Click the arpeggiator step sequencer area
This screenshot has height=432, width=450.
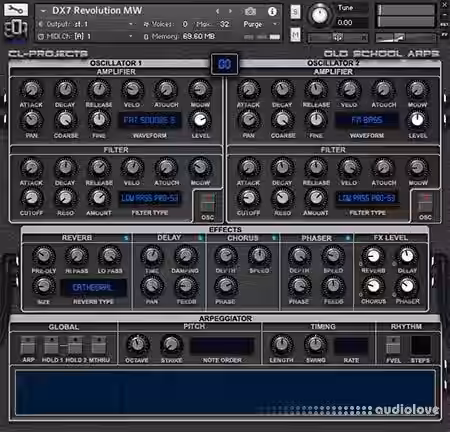tap(226, 393)
